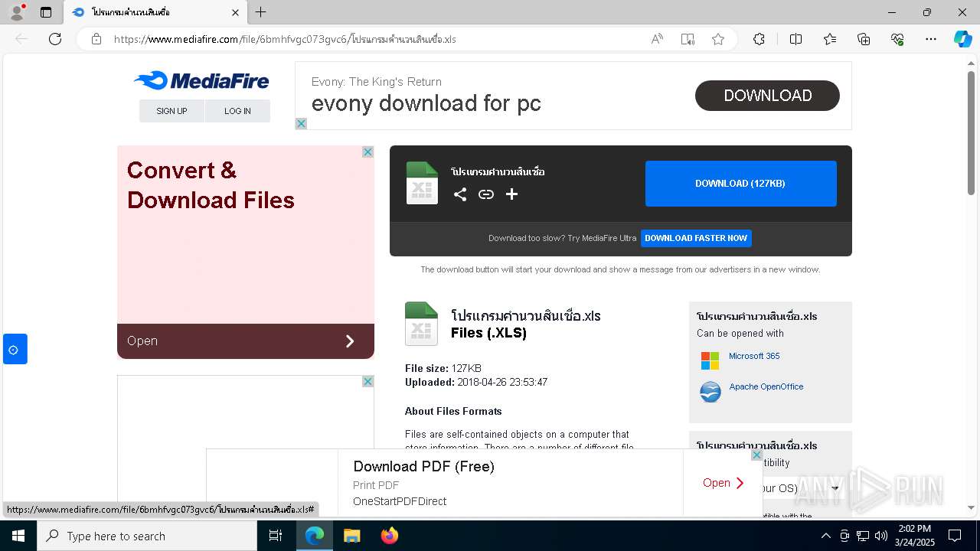The image size is (980, 551).
Task: Open volume control in system tray
Action: 881,536
